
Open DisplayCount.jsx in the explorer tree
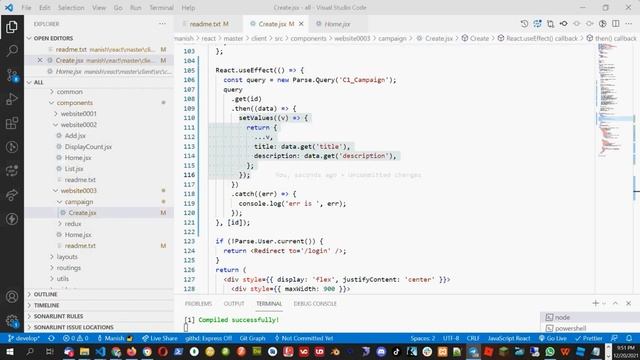coord(88,147)
